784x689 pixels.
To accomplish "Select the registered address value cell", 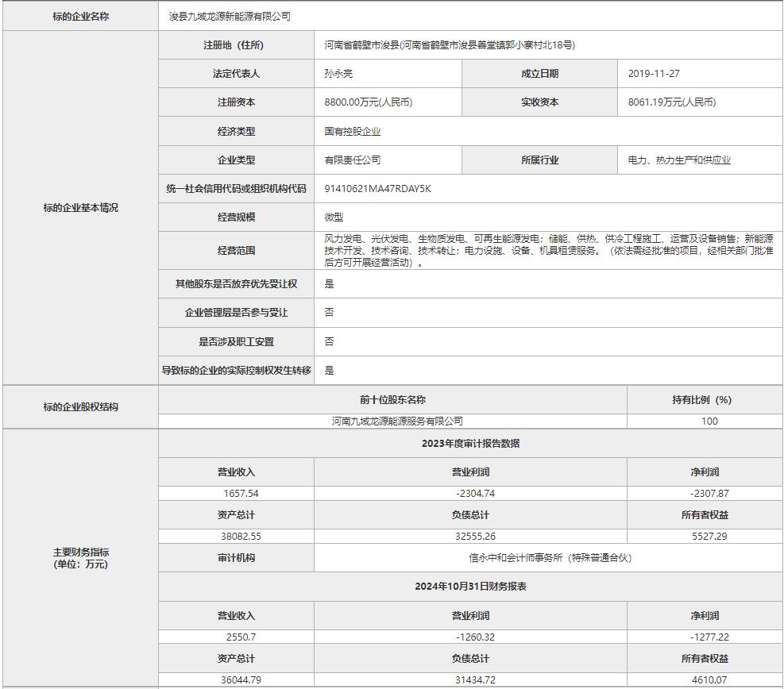I will pyautogui.click(x=449, y=45).
